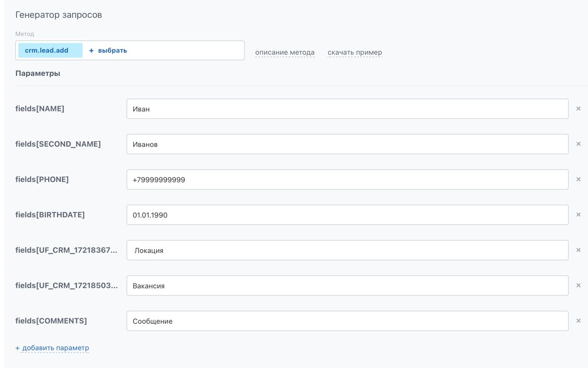Click the comments field containing Сообщение
The height and width of the screenshot is (368, 588).
coord(347,321)
